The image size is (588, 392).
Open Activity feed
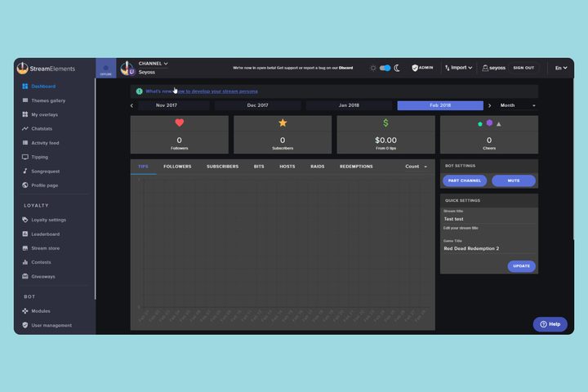coord(41,143)
